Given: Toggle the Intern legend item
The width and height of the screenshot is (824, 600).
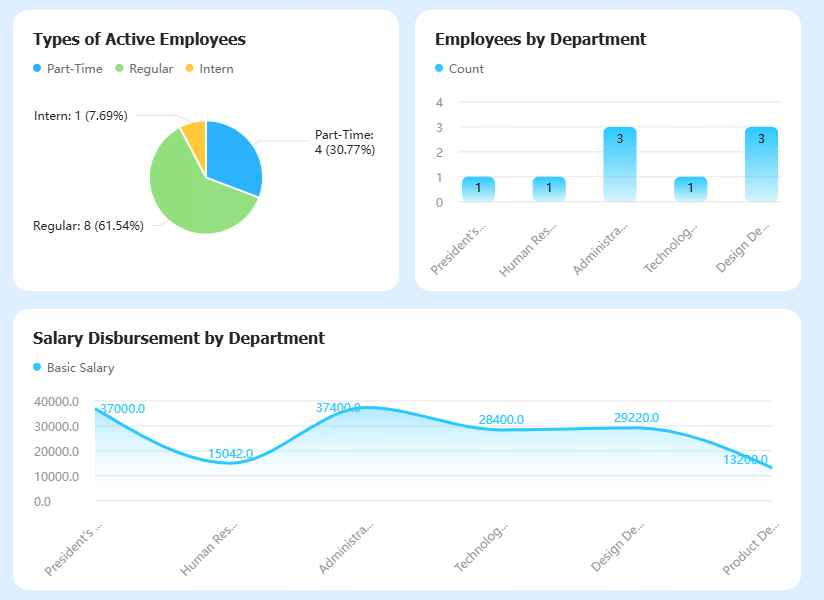Looking at the screenshot, I should [x=210, y=69].
